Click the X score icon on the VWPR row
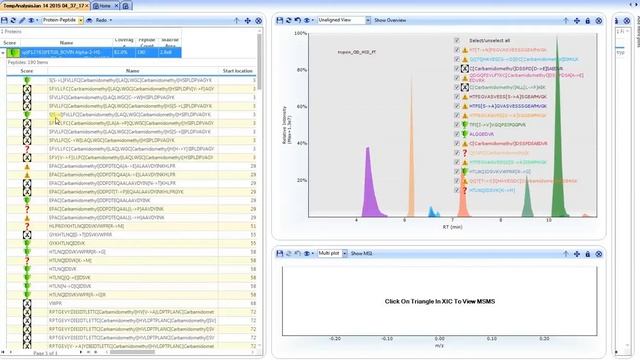The width and height of the screenshot is (640, 360). (x=27, y=303)
